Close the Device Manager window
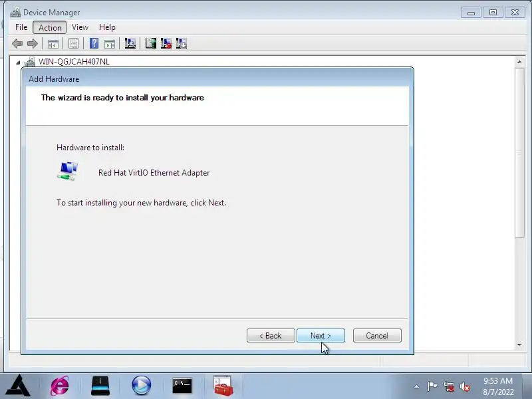Viewport: 532px width, 399px height. click(515, 13)
